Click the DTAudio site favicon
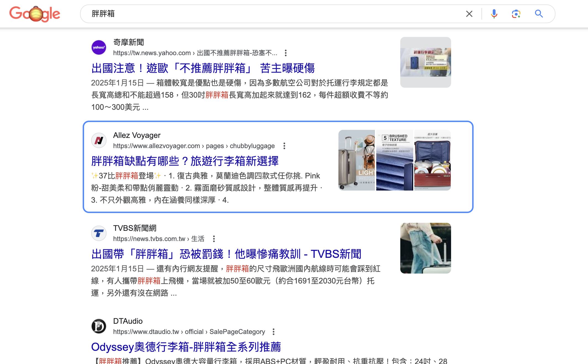 coord(99,326)
